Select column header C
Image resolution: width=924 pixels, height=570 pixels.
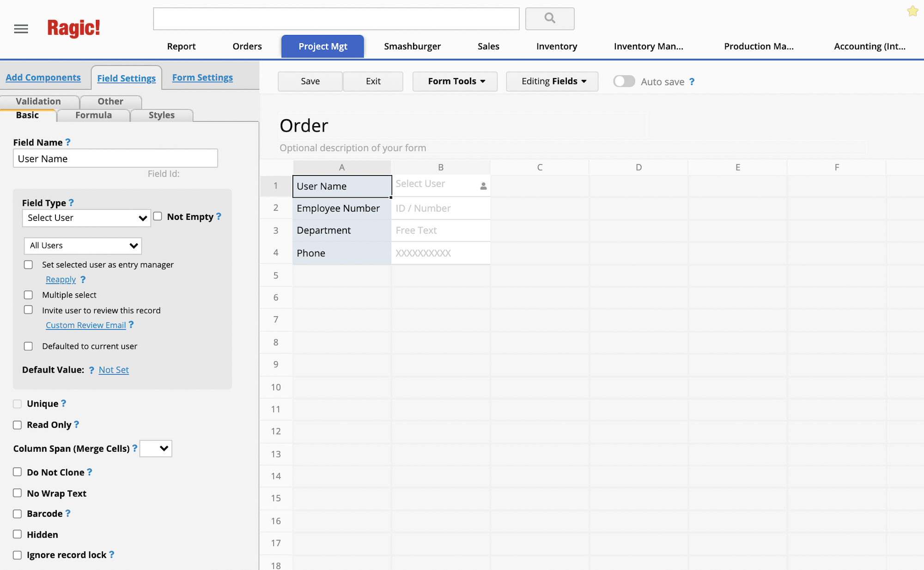[x=540, y=167]
